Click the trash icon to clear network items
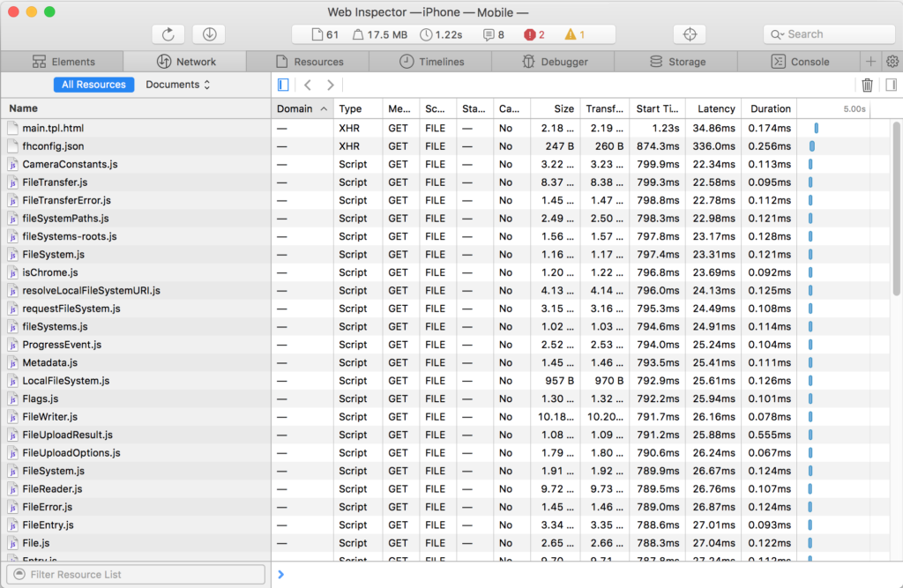This screenshot has height=588, width=903. coord(867,85)
